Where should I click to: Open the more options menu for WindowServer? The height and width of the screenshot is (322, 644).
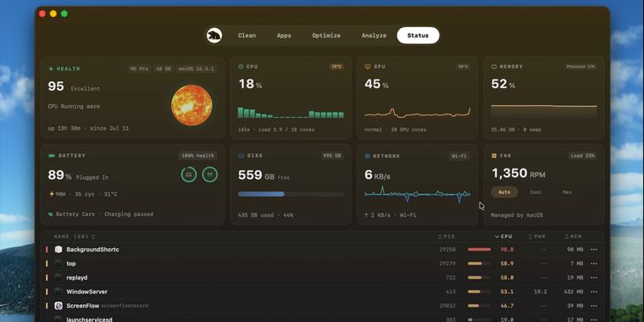coord(594,291)
